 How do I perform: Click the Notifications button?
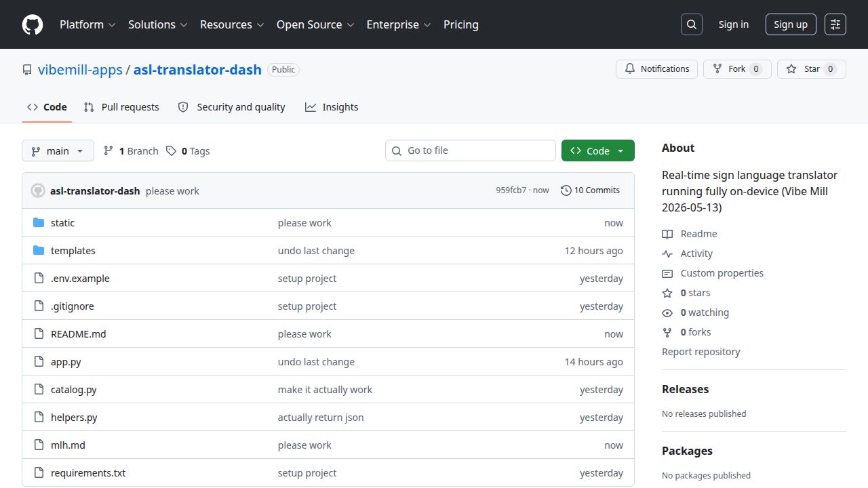tap(656, 69)
